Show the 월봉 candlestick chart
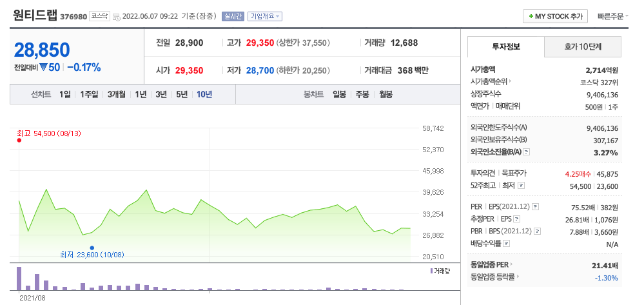 pyautogui.click(x=385, y=95)
